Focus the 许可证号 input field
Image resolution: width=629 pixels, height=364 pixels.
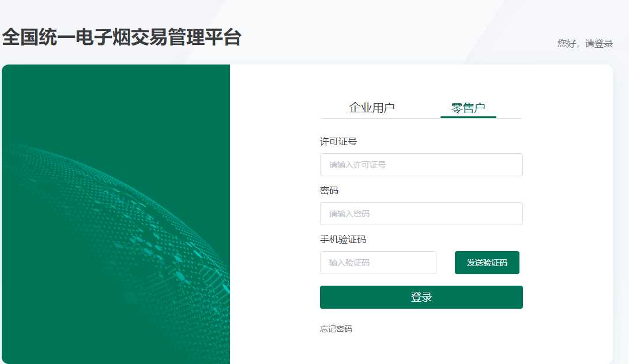coord(421,165)
